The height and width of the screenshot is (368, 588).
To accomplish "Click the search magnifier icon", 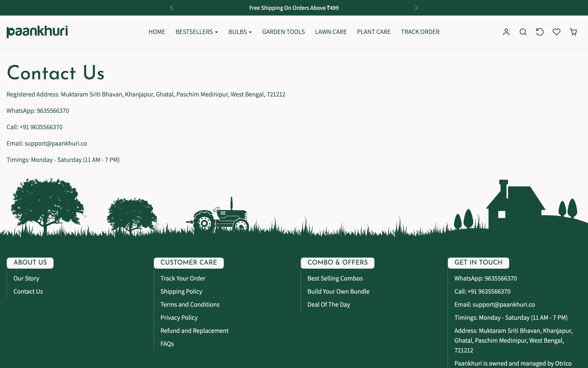I will [523, 32].
